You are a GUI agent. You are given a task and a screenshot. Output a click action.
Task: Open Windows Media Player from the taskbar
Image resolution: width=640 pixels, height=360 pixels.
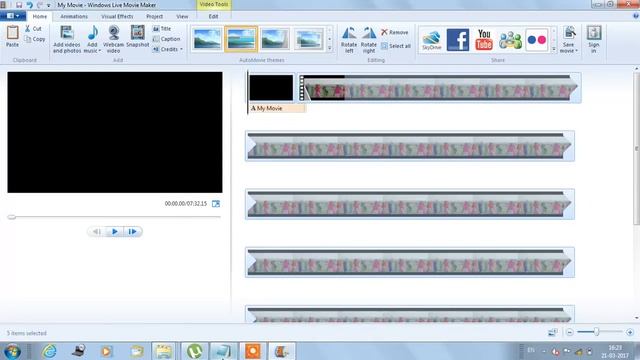point(106,351)
